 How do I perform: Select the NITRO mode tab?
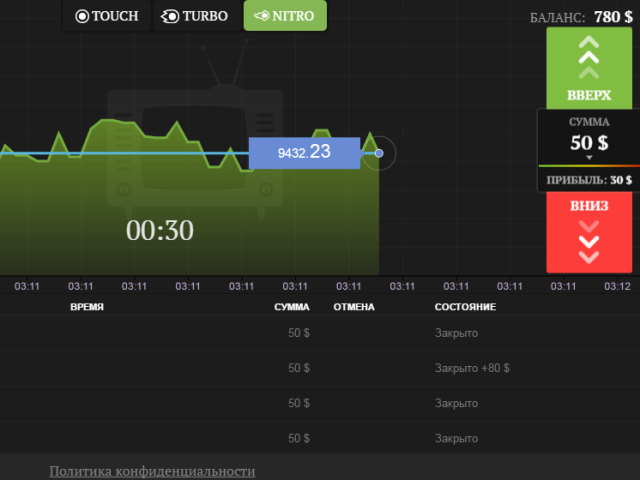tap(285, 16)
